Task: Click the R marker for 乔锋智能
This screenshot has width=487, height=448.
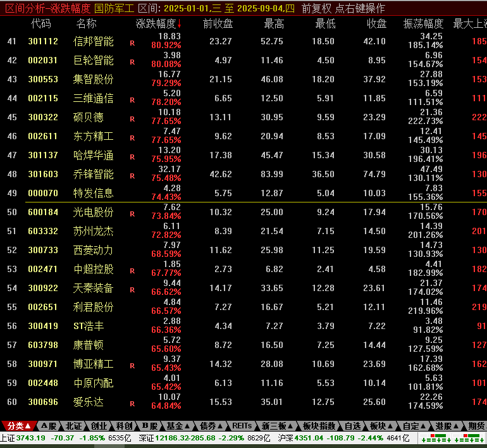Action: (x=132, y=176)
